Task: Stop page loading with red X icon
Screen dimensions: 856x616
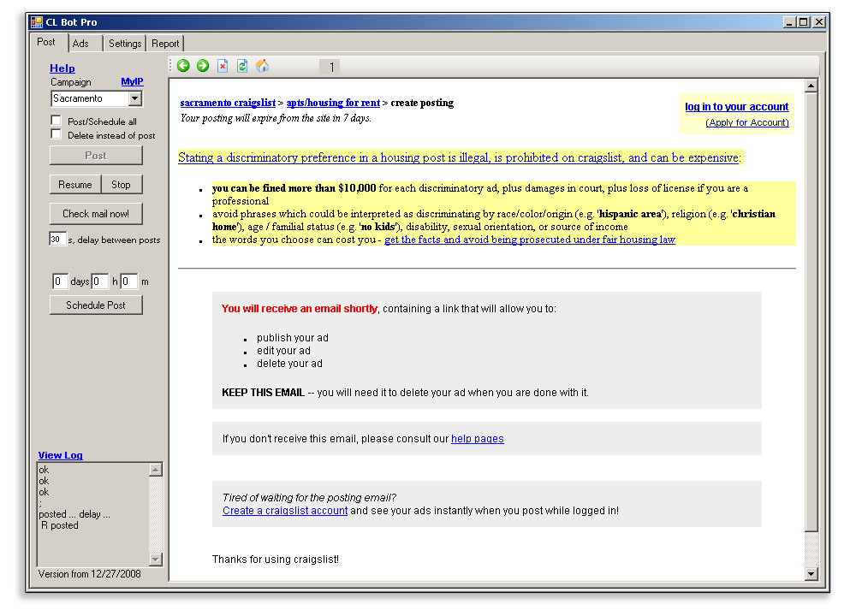Action: coord(223,66)
